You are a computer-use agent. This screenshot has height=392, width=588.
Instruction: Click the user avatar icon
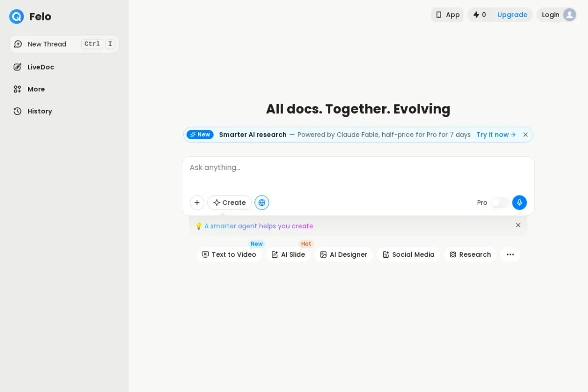(569, 15)
